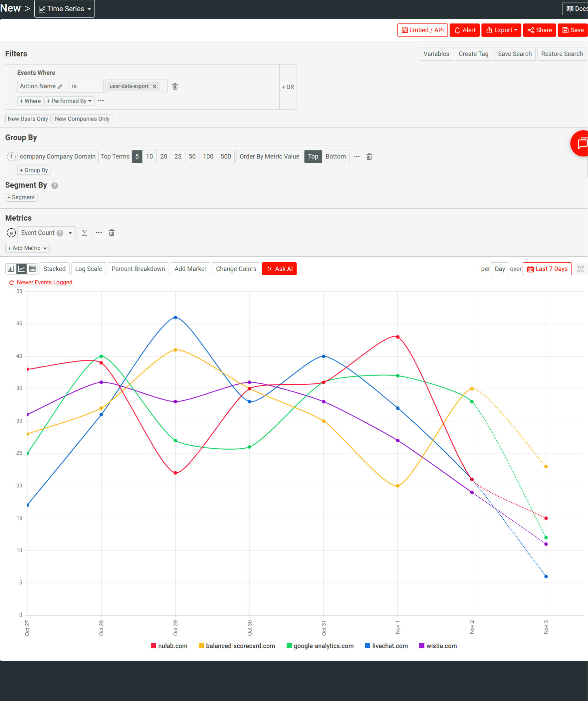Open the Export dropdown
This screenshot has height=701, width=588.
[501, 30]
